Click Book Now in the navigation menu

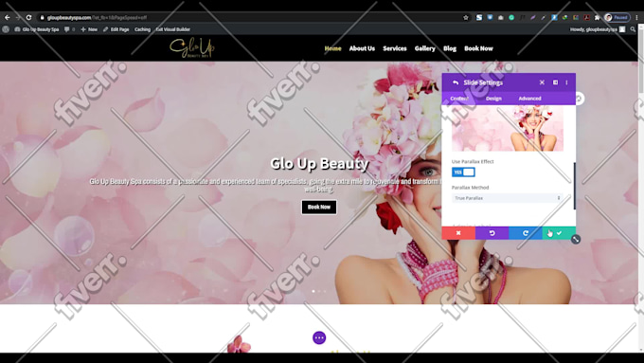pos(478,48)
